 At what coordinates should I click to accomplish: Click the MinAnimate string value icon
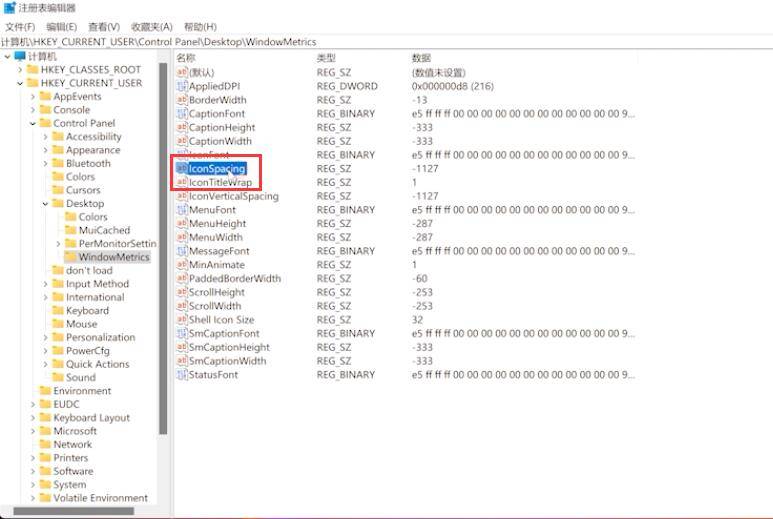(x=182, y=265)
